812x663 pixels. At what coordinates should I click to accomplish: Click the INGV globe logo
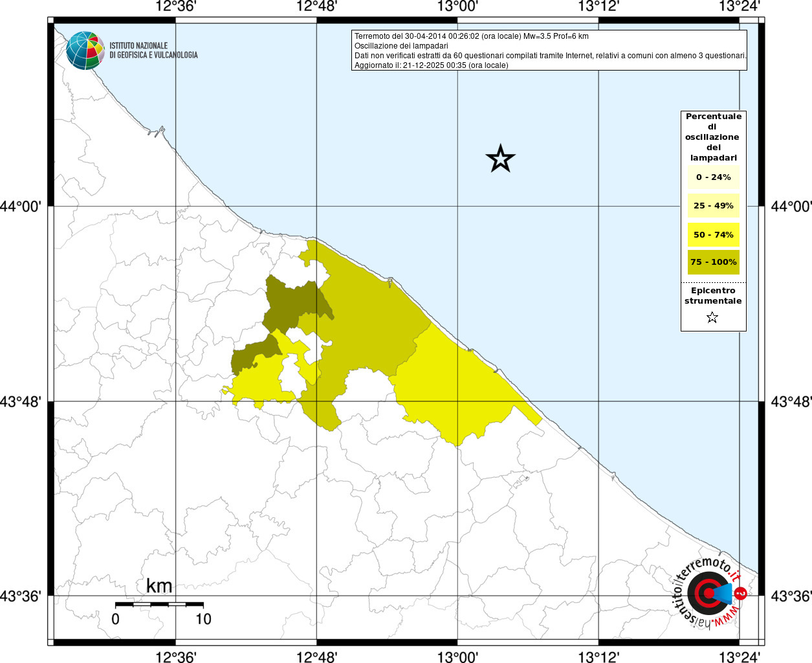(85, 51)
